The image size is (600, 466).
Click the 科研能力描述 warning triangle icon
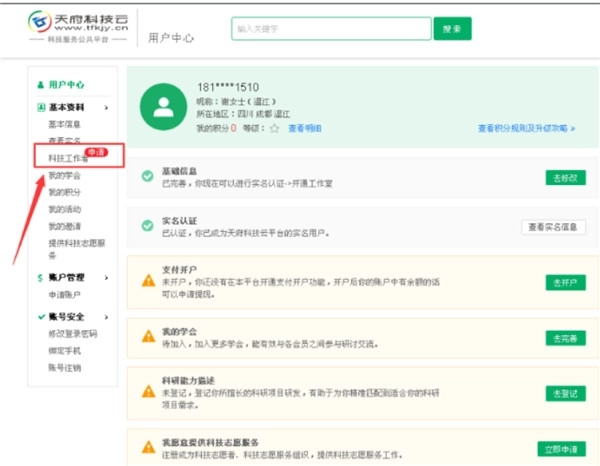click(x=147, y=388)
